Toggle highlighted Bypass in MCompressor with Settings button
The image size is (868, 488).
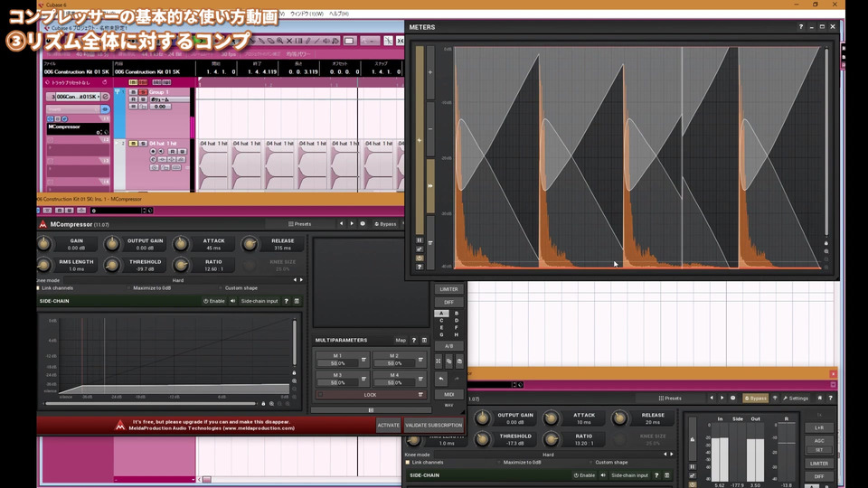(756, 398)
